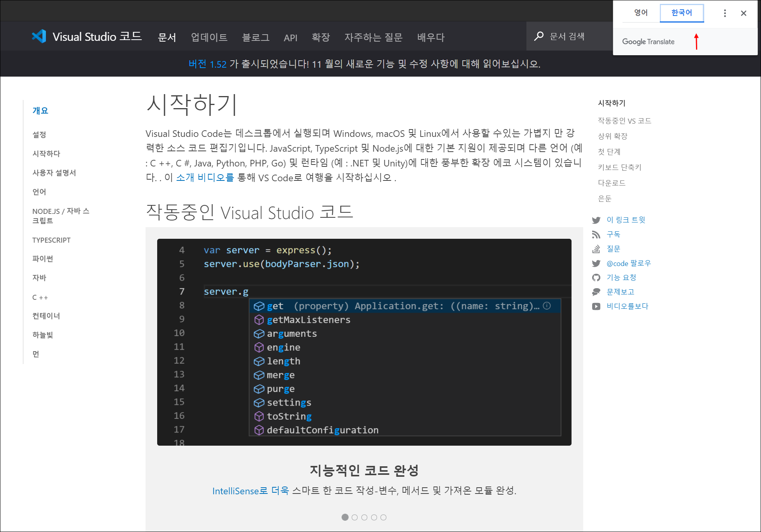Switch translation to 영어 tab
This screenshot has width=761, height=532.
641,13
